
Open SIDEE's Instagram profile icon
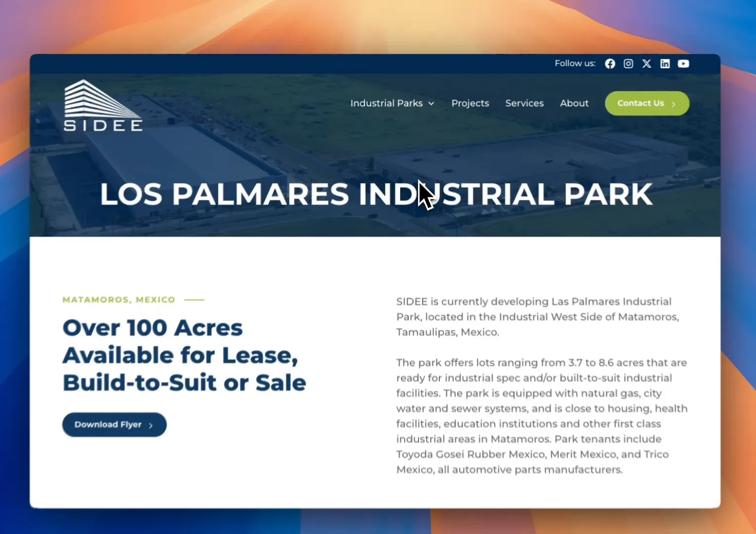[628, 64]
